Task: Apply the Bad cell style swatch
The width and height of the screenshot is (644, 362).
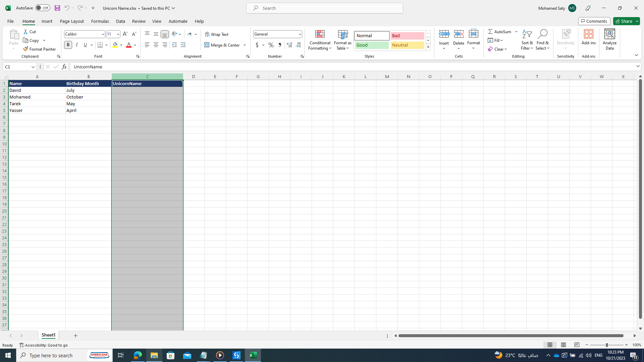Action: point(407,36)
